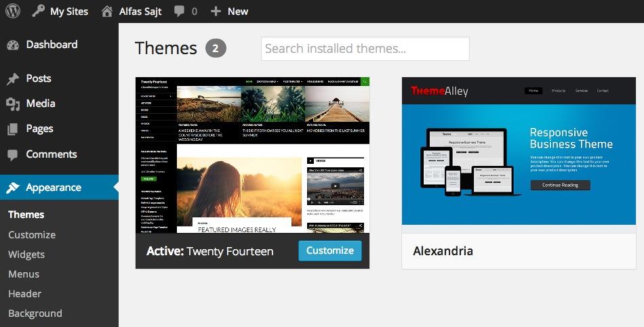Image resolution: width=644 pixels, height=327 pixels.
Task: Click the My Sites key icon
Action: tap(38, 11)
